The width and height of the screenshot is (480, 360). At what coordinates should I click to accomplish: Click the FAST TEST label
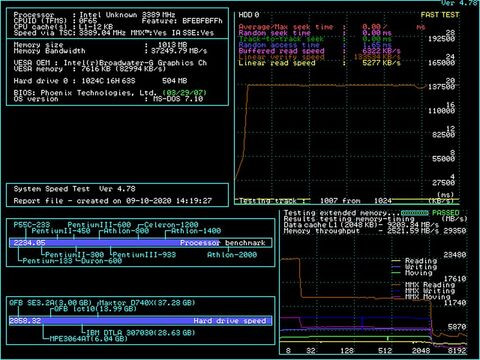tap(440, 15)
